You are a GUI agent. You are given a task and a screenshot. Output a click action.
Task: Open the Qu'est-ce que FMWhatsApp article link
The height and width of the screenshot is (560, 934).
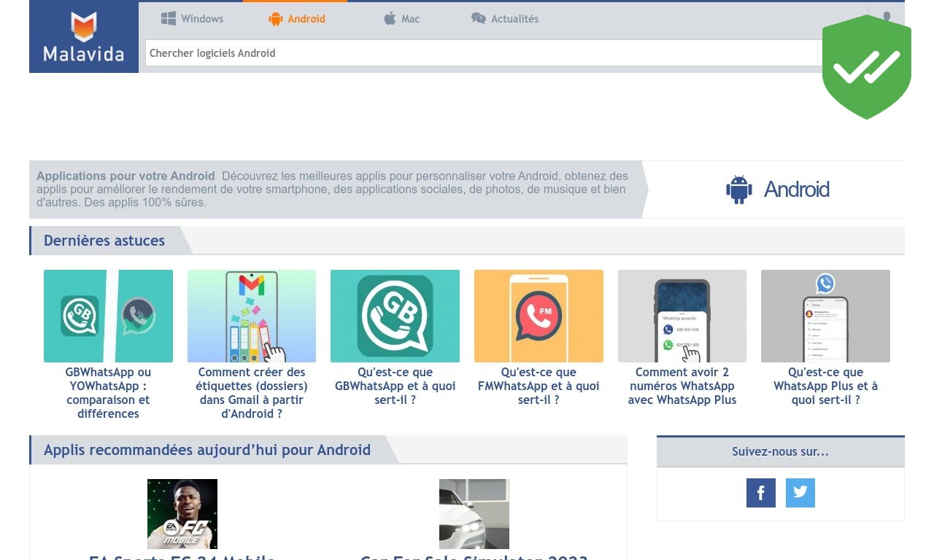539,386
